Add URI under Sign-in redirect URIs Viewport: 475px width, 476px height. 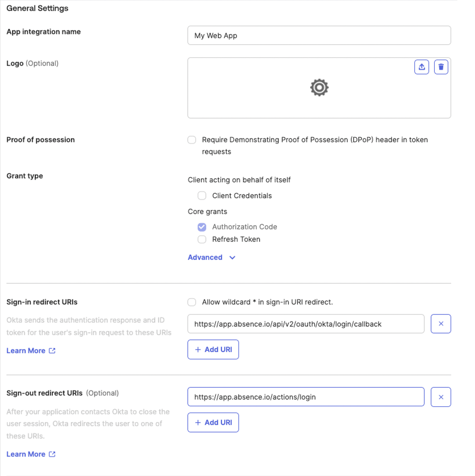tap(213, 349)
